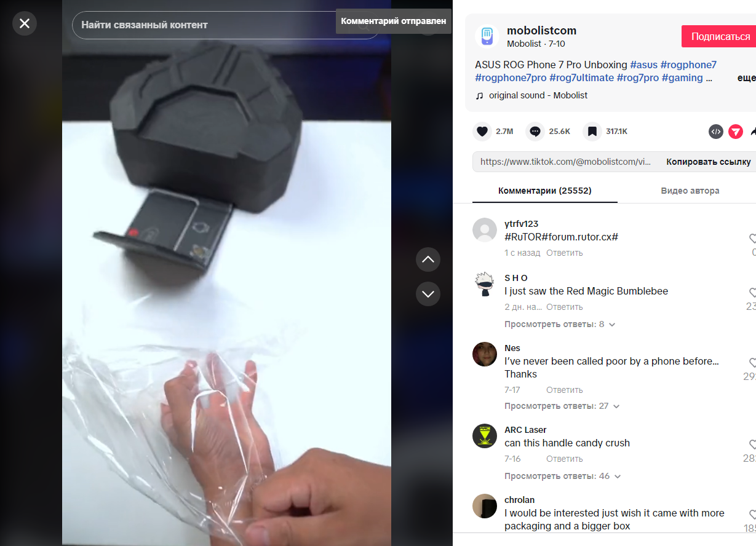Close the video viewer with X icon
This screenshot has width=756, height=546.
tap(25, 23)
